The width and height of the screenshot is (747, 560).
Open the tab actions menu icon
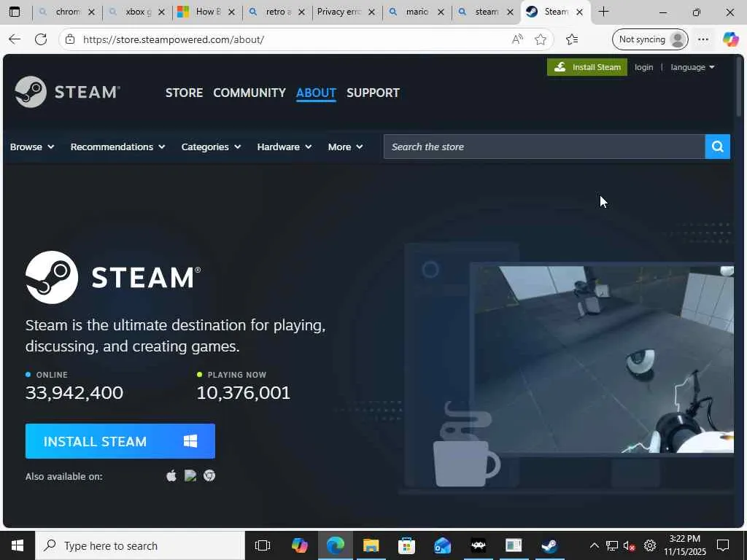point(15,12)
